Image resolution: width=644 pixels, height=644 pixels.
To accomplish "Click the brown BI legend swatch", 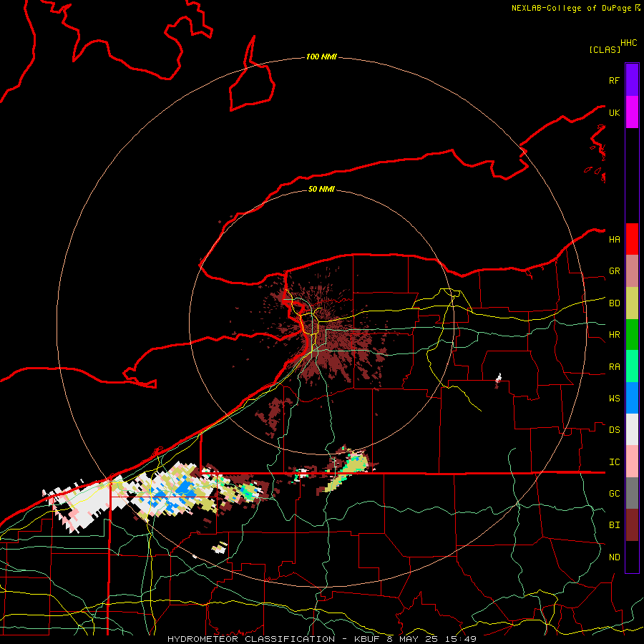I will 632,525.
